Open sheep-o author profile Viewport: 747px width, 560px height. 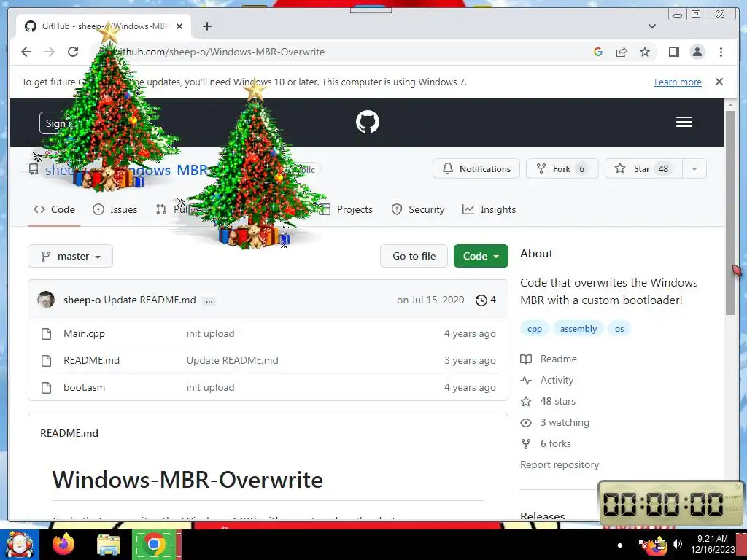(82, 300)
